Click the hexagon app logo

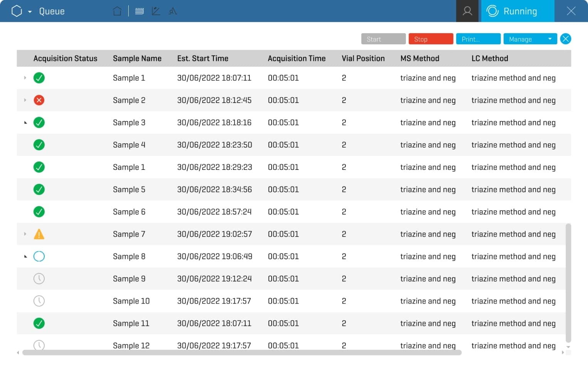pyautogui.click(x=17, y=11)
